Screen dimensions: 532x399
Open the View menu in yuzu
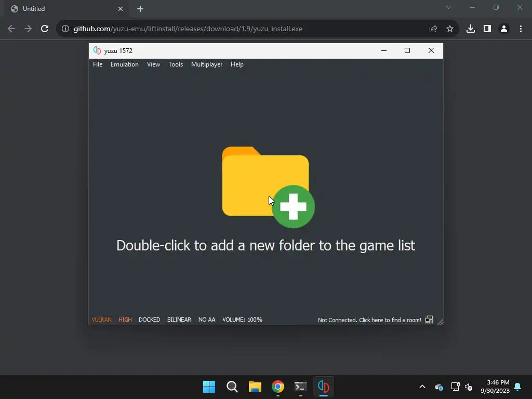[x=153, y=64]
